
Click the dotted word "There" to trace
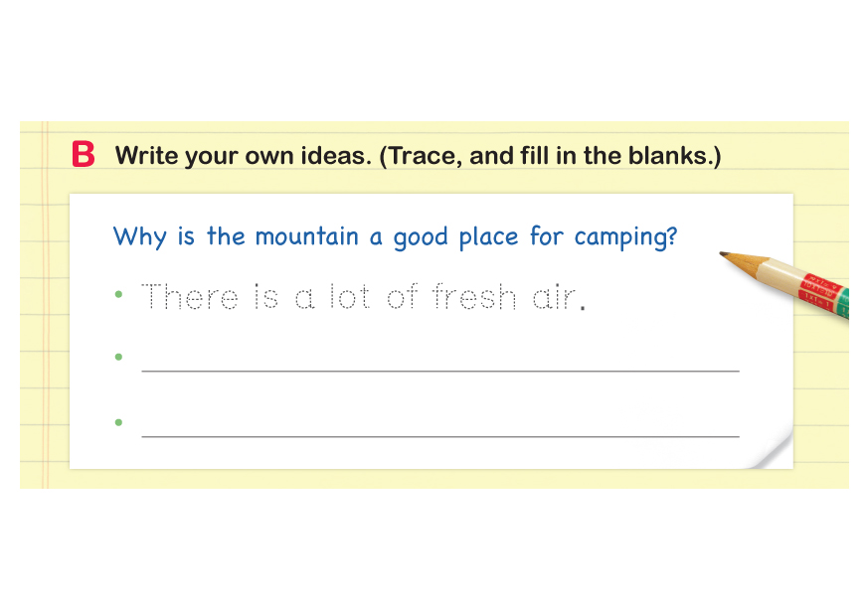[x=189, y=296]
